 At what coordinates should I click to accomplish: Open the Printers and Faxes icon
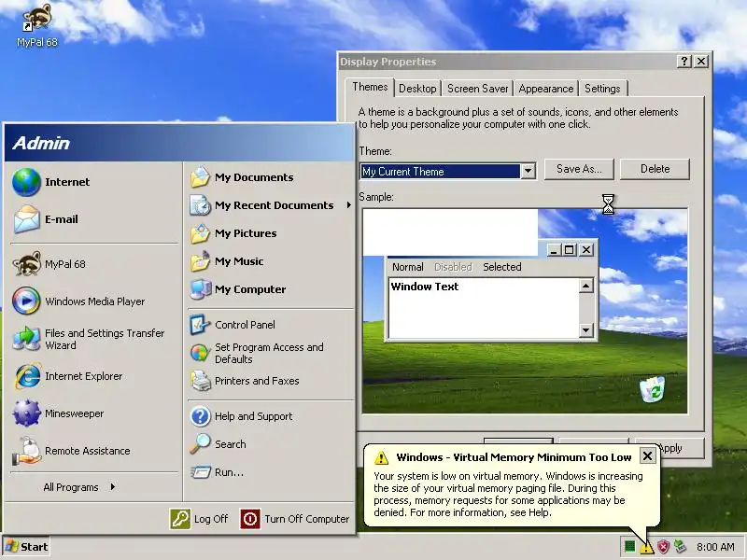[x=201, y=381]
